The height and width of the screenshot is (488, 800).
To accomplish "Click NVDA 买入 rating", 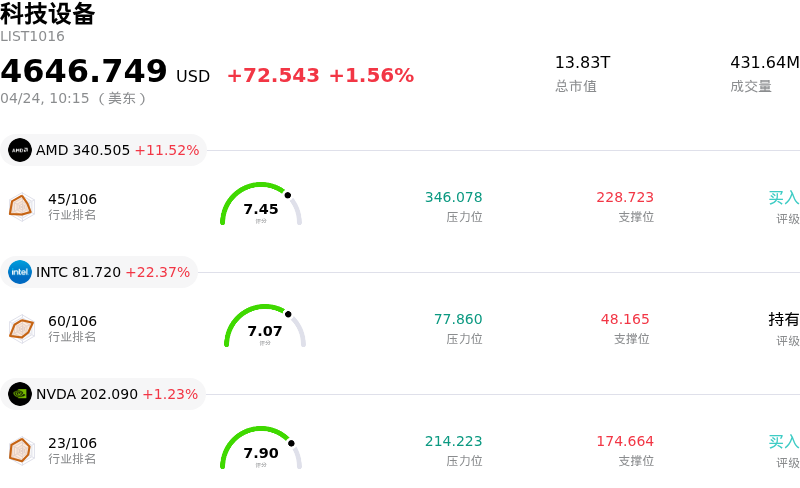I will (x=784, y=442).
